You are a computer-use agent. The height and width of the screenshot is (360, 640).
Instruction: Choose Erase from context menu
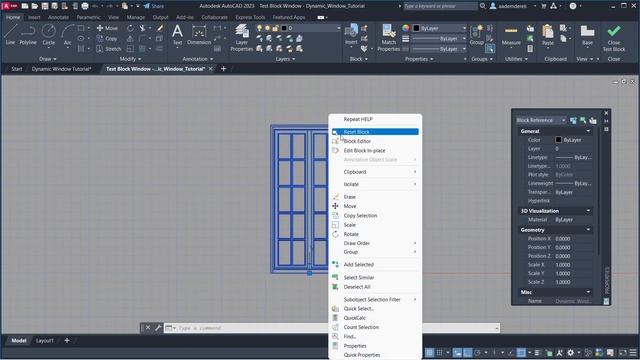pos(375,197)
